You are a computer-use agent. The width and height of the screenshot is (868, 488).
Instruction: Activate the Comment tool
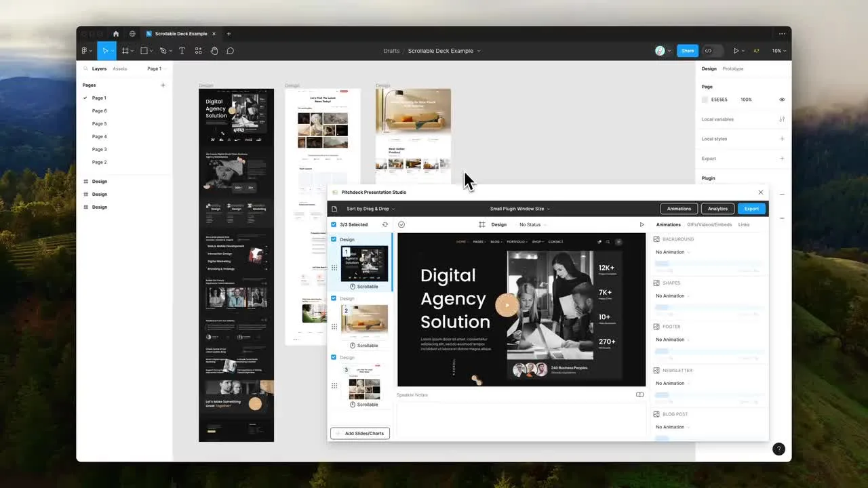coord(231,51)
